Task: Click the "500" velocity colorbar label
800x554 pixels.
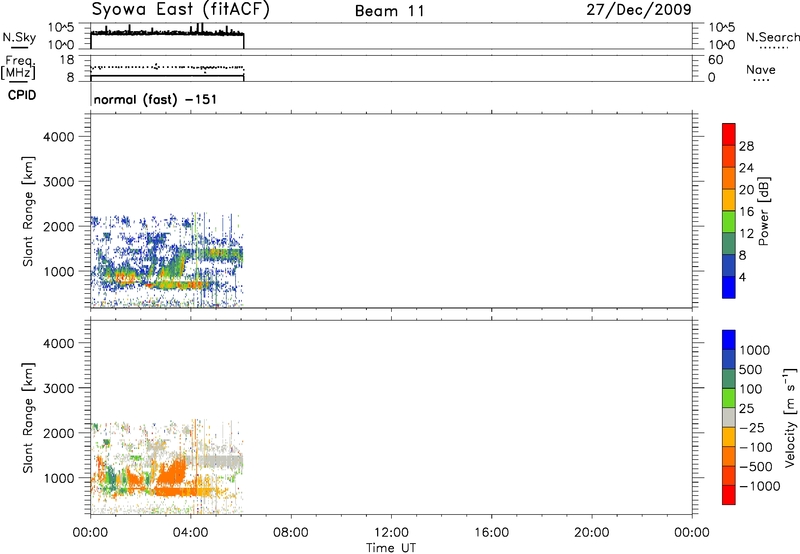Action: [751, 370]
